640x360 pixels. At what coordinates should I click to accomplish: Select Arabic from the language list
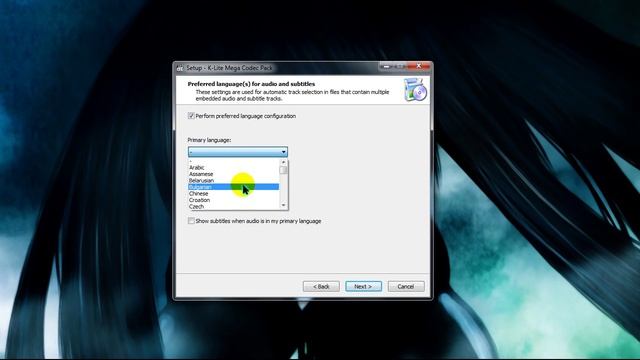233,167
